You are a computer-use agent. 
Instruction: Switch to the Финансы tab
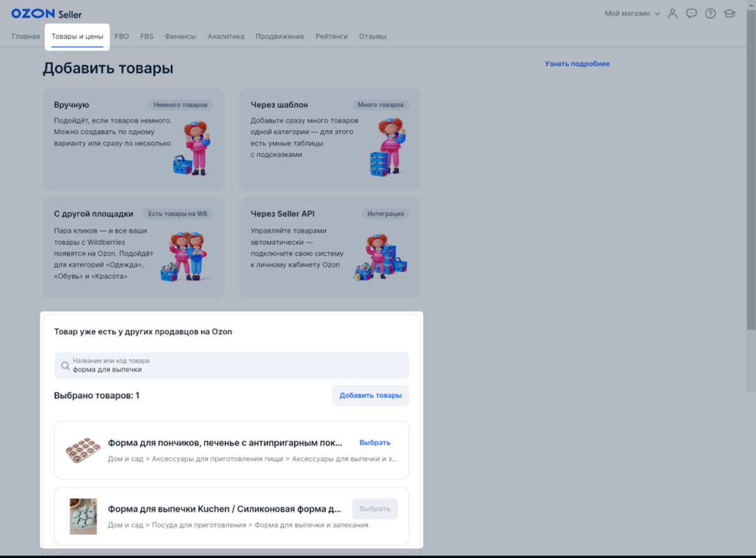click(181, 37)
